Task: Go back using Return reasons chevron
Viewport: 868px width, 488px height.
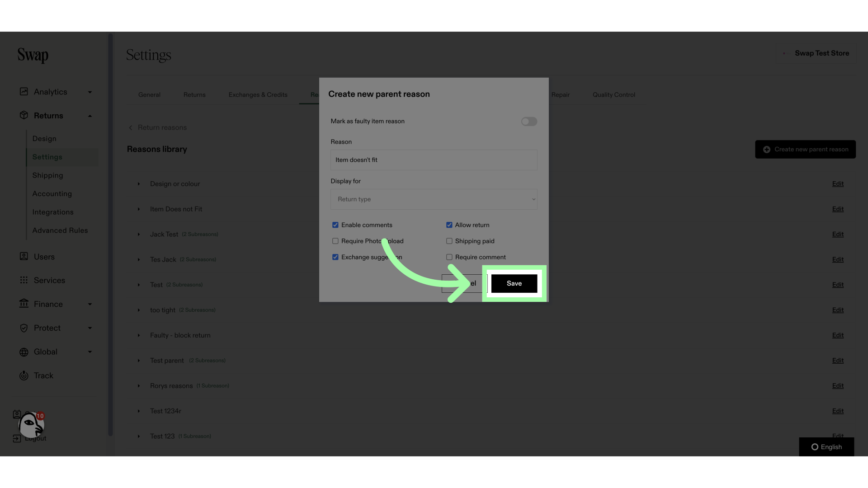Action: 131,128
